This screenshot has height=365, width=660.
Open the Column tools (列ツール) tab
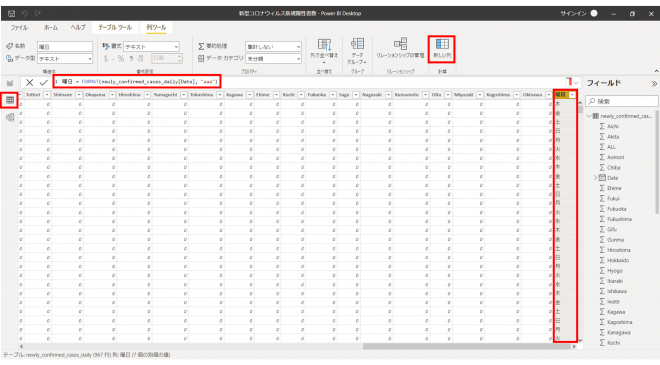tap(156, 27)
